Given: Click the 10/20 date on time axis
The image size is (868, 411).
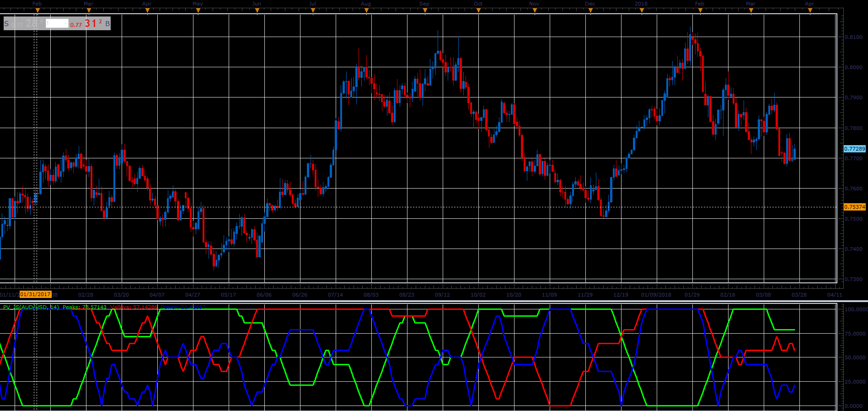Looking at the screenshot, I should pos(514,295).
